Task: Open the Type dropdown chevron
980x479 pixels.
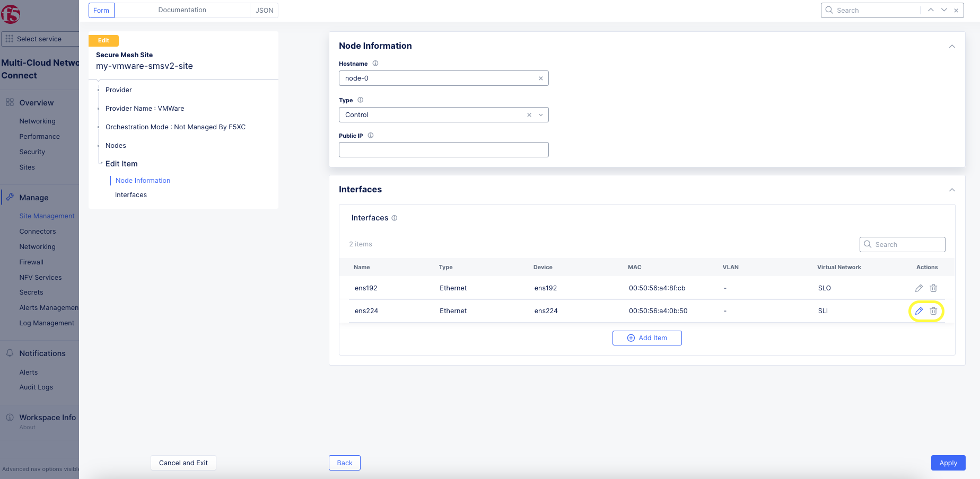Action: pyautogui.click(x=541, y=114)
